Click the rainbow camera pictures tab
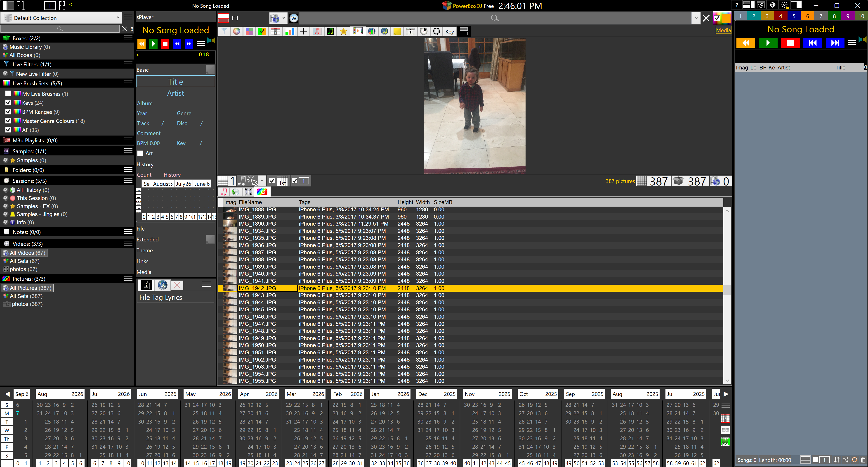Image resolution: width=868 pixels, height=467 pixels. (262, 192)
